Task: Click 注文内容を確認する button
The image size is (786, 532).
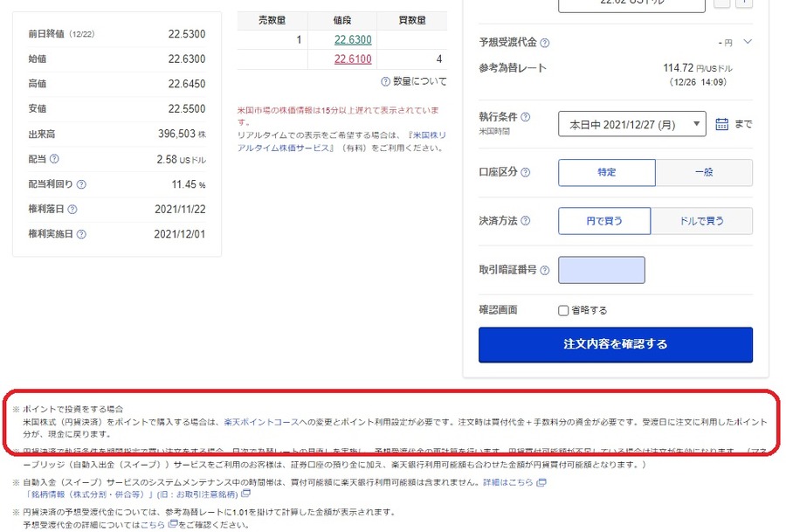Action: (616, 344)
